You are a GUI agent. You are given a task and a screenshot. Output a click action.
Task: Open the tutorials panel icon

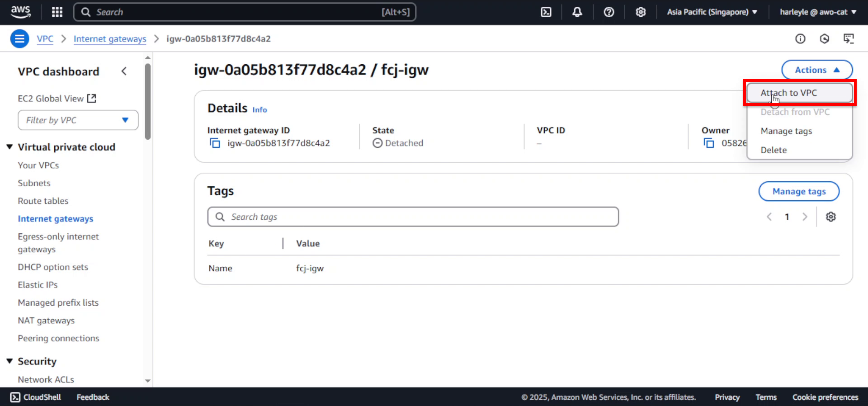[x=849, y=39]
